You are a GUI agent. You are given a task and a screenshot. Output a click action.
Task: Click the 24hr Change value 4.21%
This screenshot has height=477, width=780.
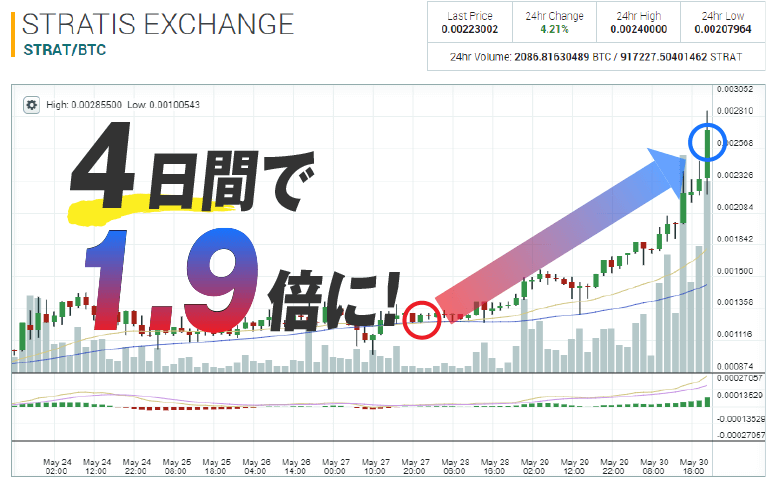click(554, 29)
